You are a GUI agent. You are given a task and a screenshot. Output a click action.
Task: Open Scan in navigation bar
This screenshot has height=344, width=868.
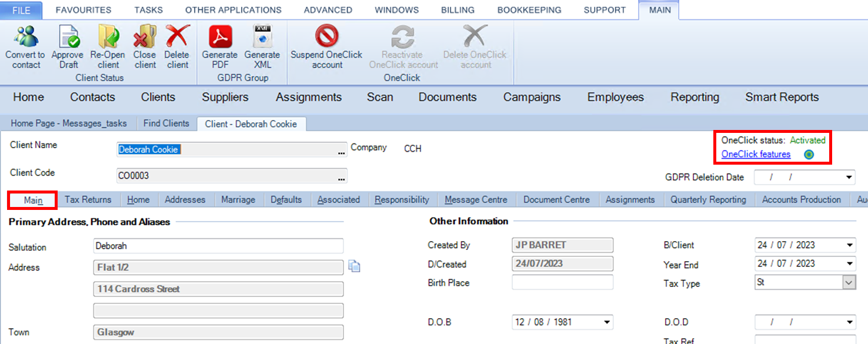(x=380, y=97)
